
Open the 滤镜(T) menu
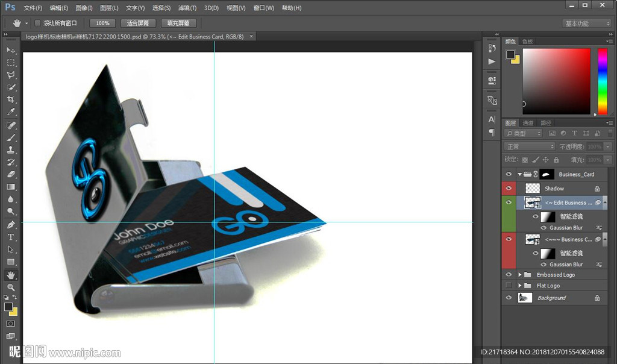(x=187, y=8)
